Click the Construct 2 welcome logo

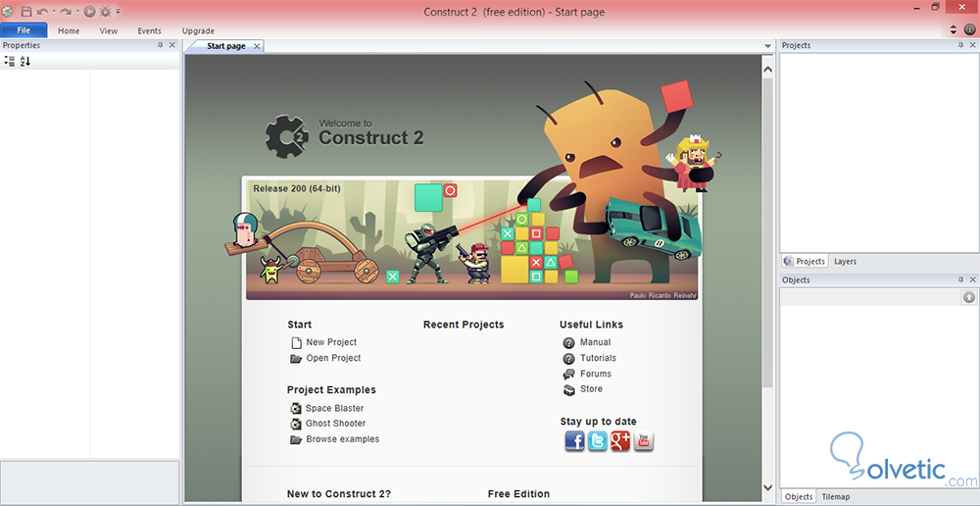(344, 135)
